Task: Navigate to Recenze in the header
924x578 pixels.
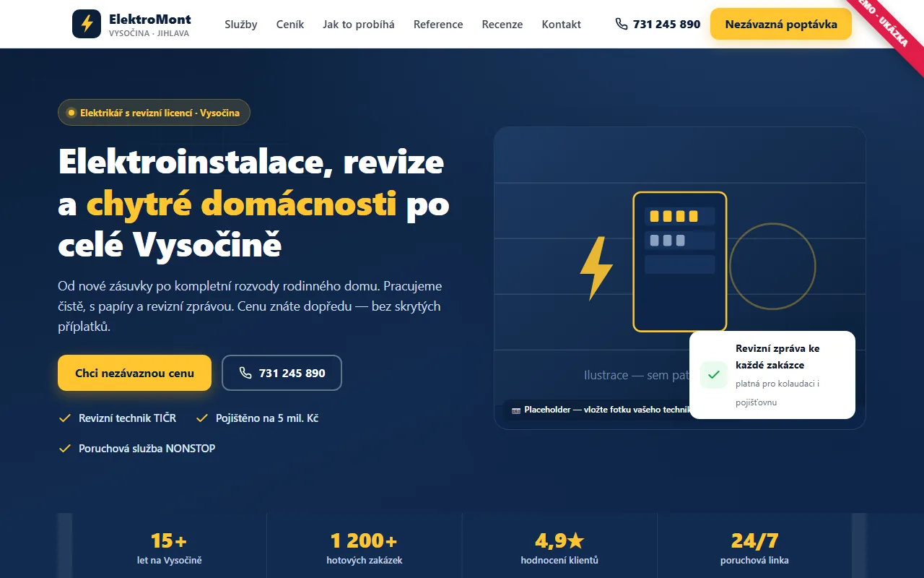Action: pos(502,24)
